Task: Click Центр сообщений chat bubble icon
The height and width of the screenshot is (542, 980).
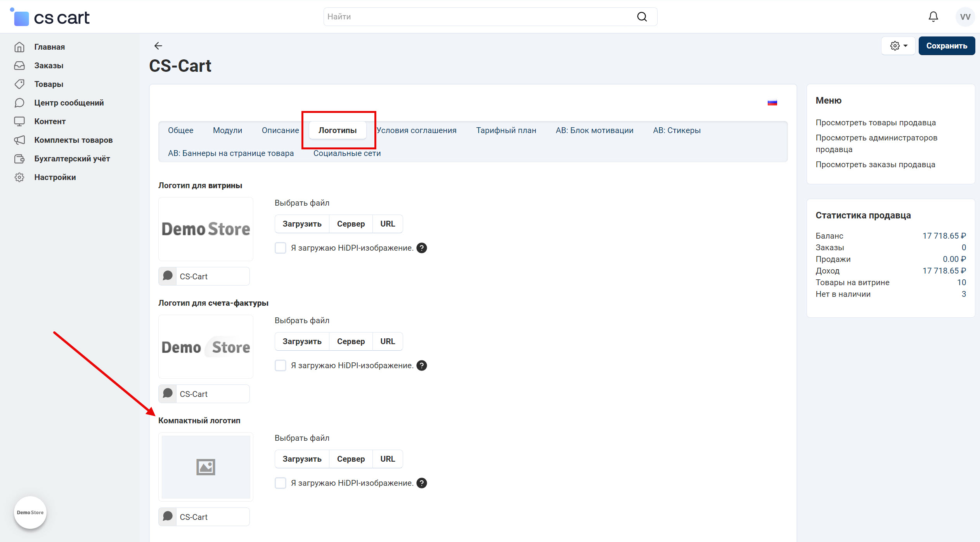Action: [19, 103]
